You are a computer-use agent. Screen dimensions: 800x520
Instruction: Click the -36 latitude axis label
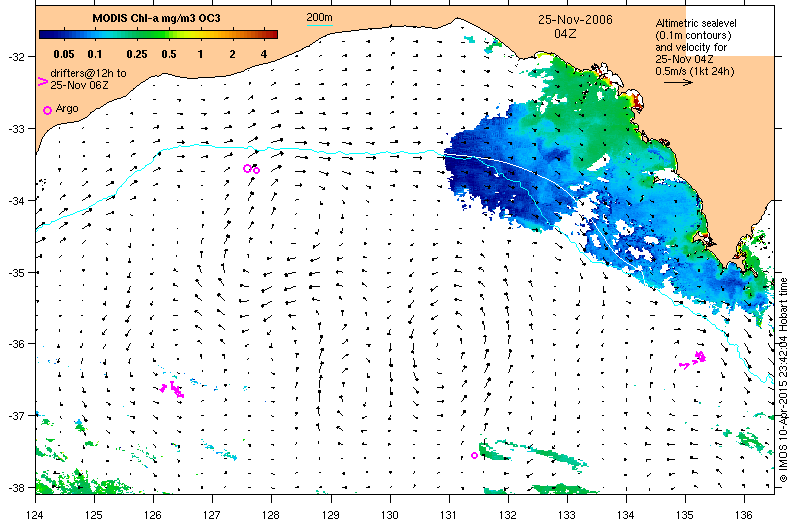15,344
